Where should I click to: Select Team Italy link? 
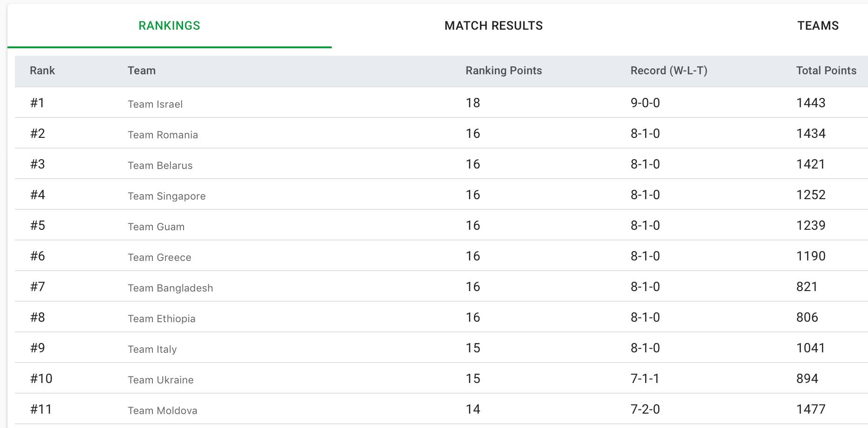(152, 349)
